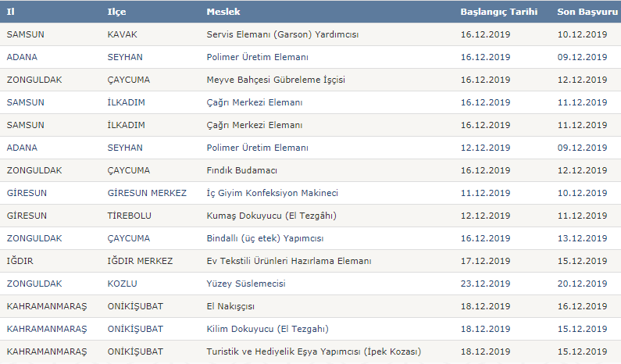
Task: Open the Yüzey Süslemecisi listing
Action: pos(246,284)
